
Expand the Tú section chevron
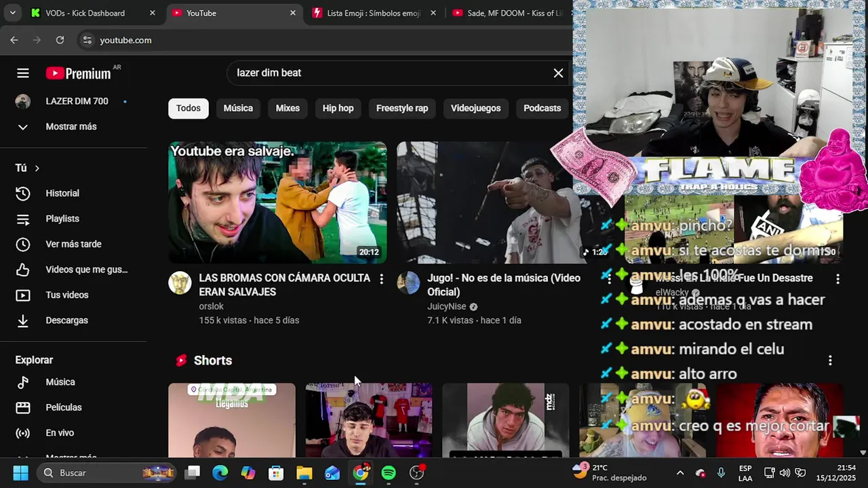[37, 168]
